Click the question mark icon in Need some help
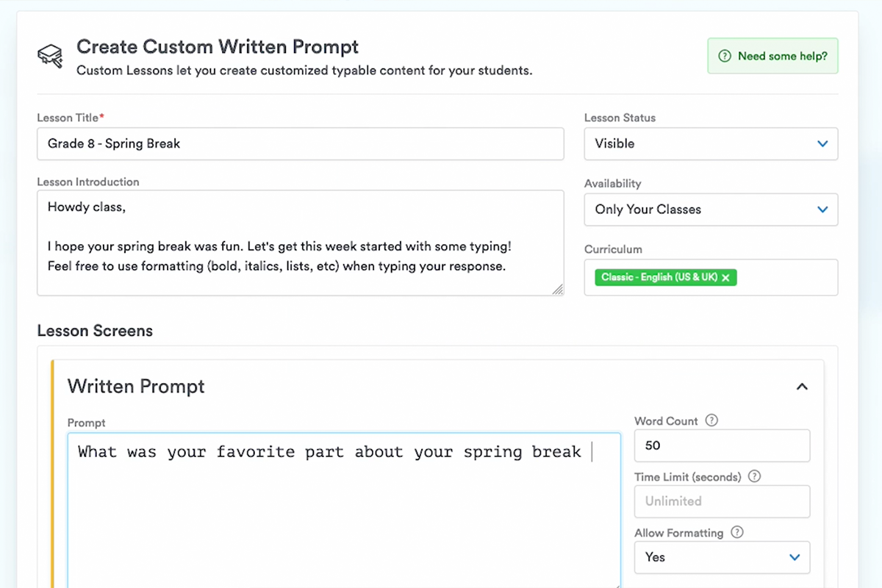The height and width of the screenshot is (588, 882). [725, 56]
